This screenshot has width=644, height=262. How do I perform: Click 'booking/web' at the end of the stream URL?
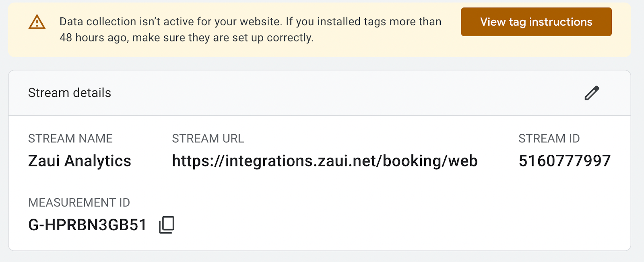[430, 161]
